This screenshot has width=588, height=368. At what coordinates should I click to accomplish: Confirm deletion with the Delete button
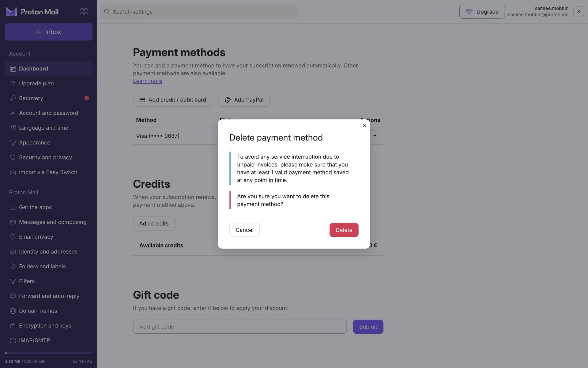coord(344,230)
